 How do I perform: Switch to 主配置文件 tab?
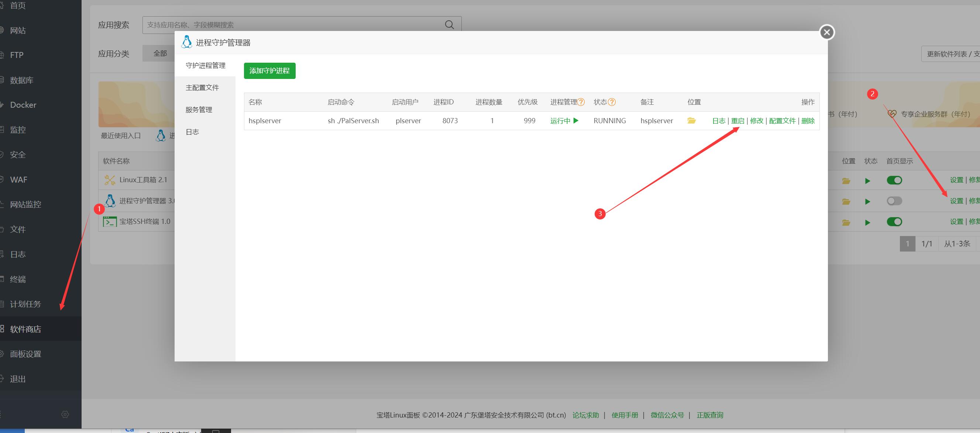click(x=202, y=87)
